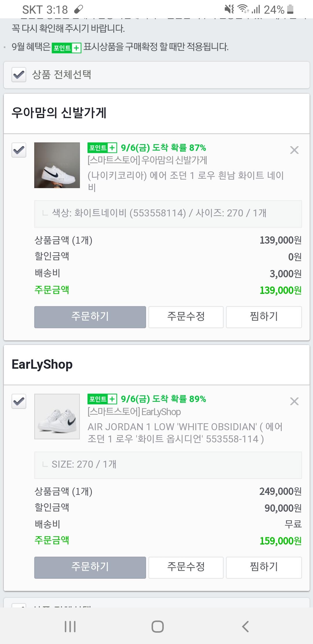Open the White Obsidian shoe thumbnail
Viewport: 313px width, 644px height.
(57, 416)
